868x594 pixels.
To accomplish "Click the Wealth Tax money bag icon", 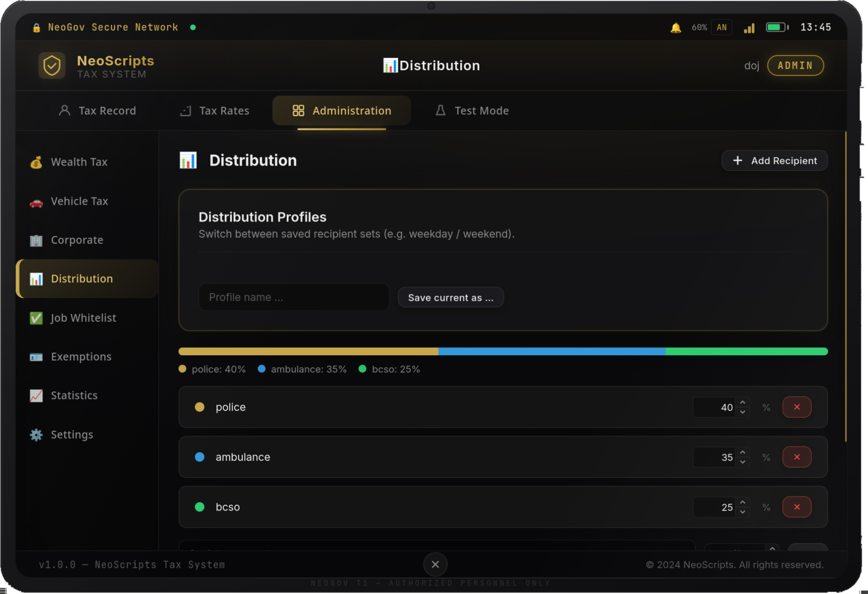I will tap(36, 162).
